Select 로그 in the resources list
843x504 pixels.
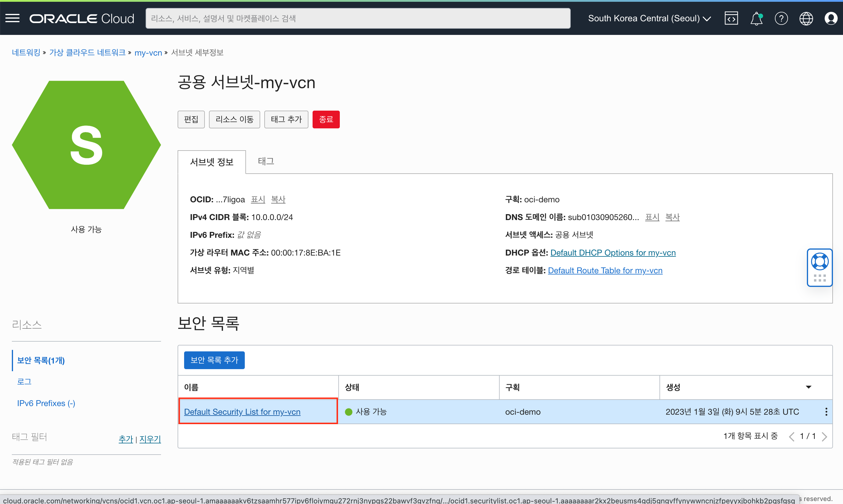pos(24,382)
